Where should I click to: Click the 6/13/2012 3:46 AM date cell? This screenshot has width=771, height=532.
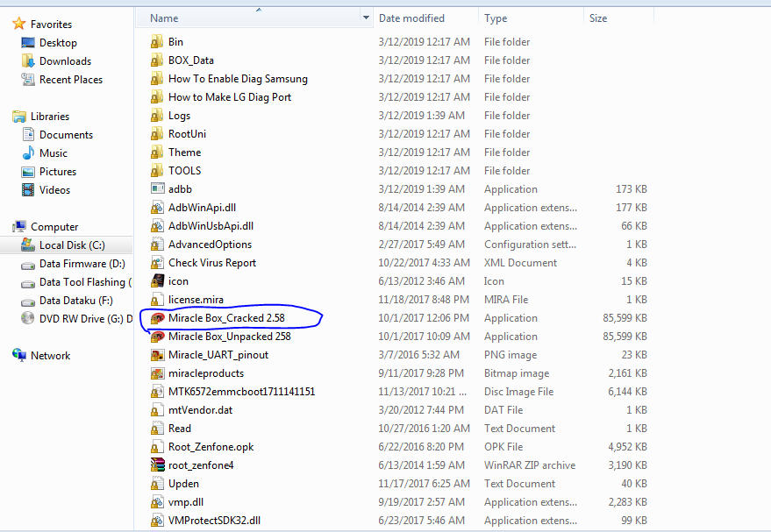pyautogui.click(x=421, y=281)
